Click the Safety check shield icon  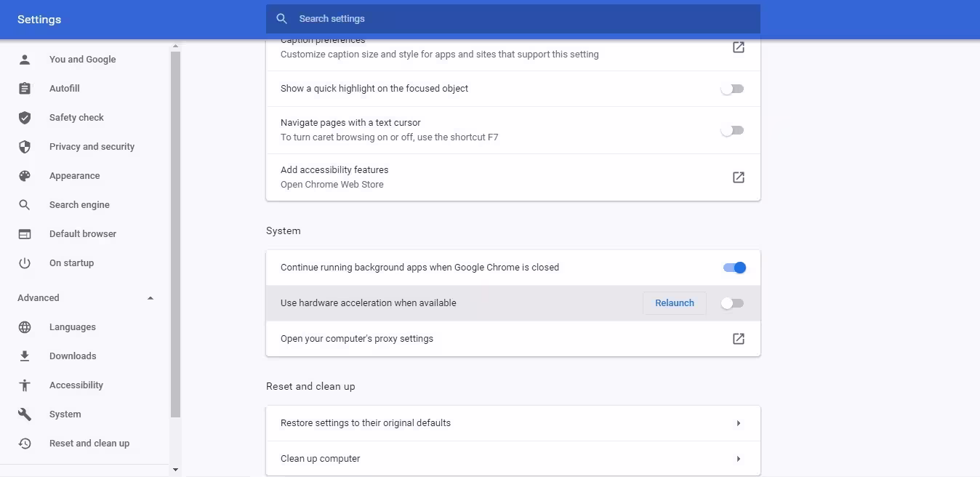click(25, 118)
